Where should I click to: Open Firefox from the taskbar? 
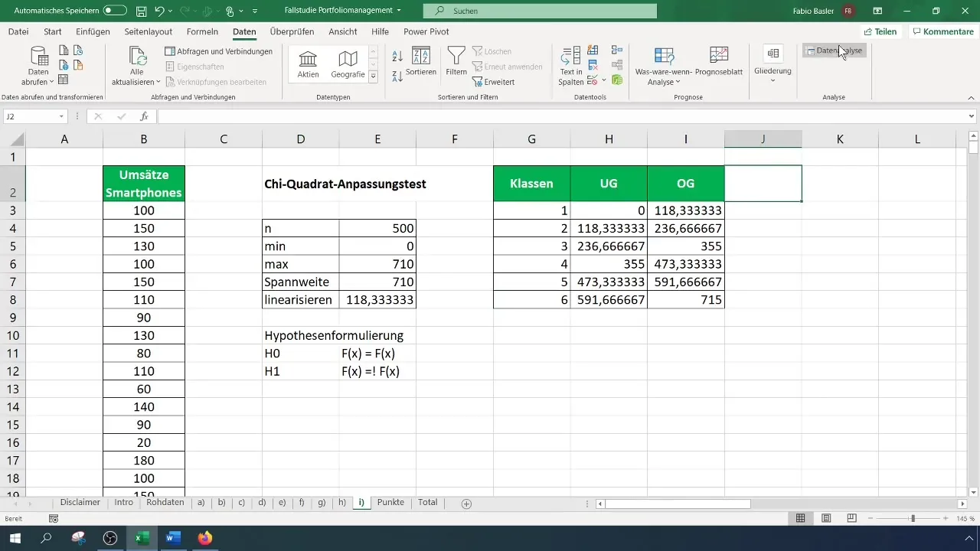(x=204, y=538)
